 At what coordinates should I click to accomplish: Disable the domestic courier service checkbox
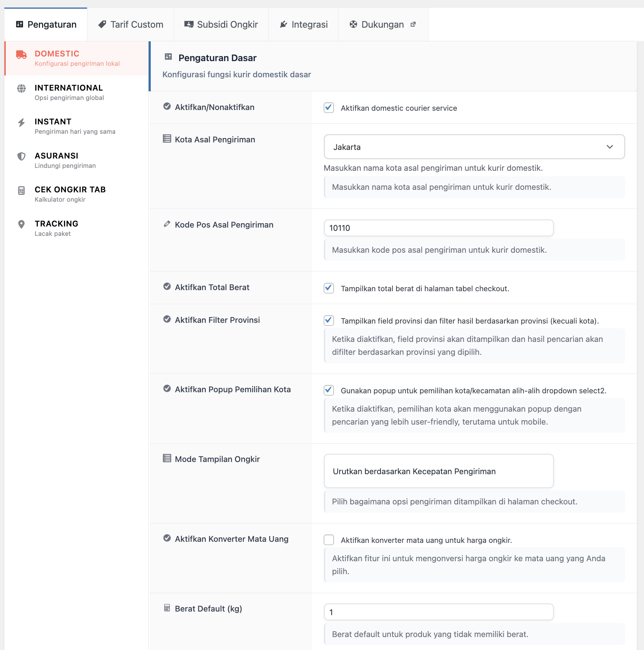[x=329, y=108]
